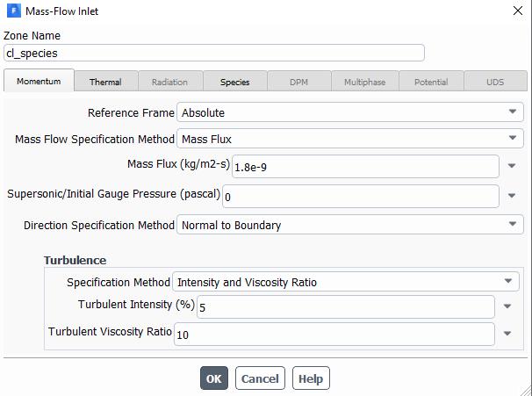Click the Zone Name text field
The width and height of the screenshot is (532, 396).
(214, 53)
